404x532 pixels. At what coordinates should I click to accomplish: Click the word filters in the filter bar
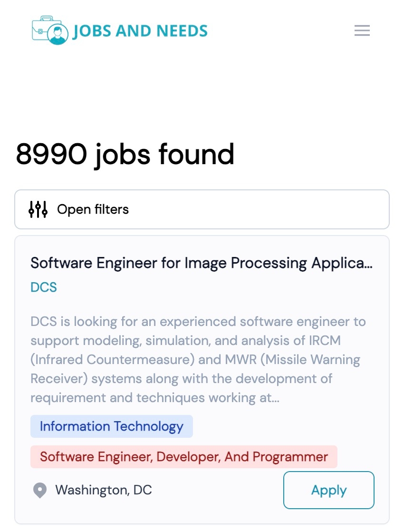click(112, 209)
